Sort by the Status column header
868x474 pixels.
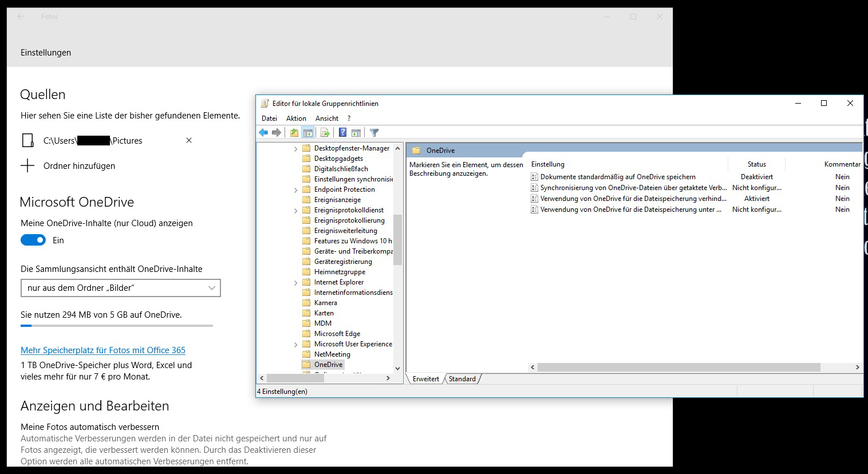coord(756,164)
